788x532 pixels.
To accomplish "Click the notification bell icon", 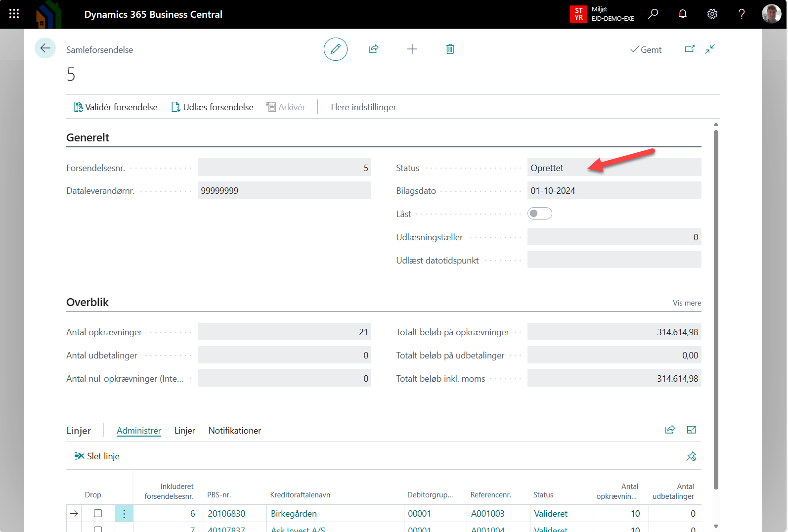I will click(x=682, y=14).
